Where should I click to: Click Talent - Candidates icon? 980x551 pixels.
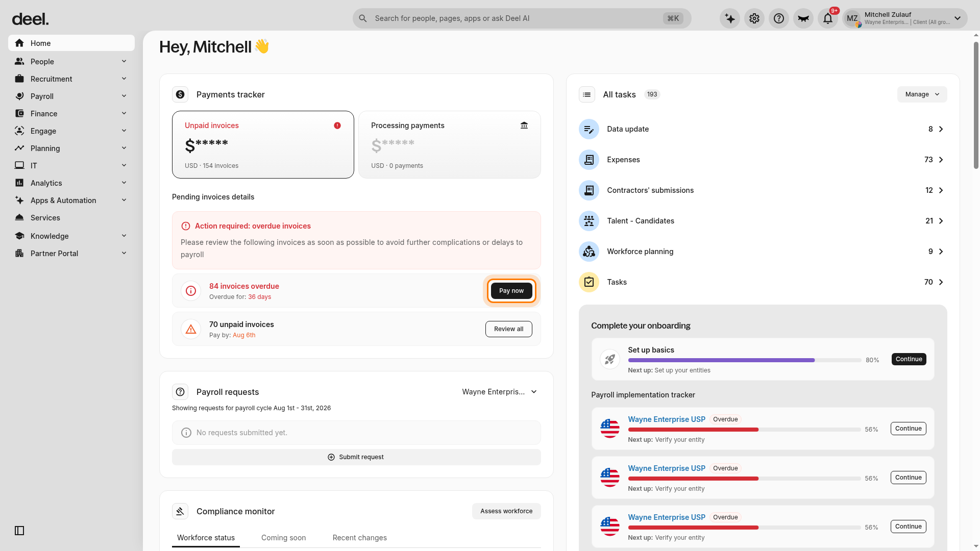pyautogui.click(x=589, y=221)
